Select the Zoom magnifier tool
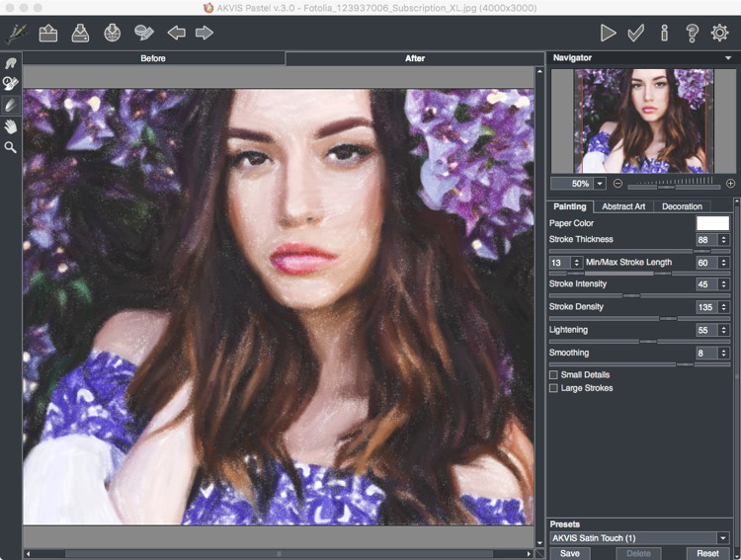 (11, 146)
